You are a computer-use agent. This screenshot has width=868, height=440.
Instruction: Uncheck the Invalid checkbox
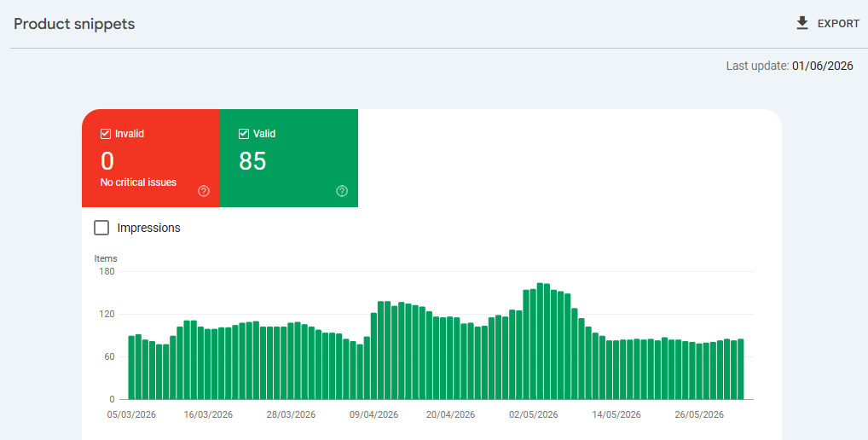coord(105,134)
